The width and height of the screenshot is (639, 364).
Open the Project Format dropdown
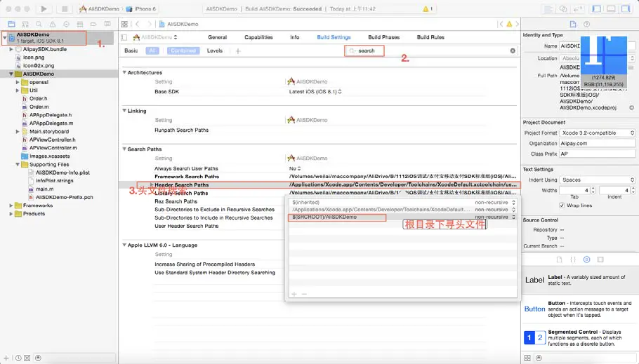[597, 133]
